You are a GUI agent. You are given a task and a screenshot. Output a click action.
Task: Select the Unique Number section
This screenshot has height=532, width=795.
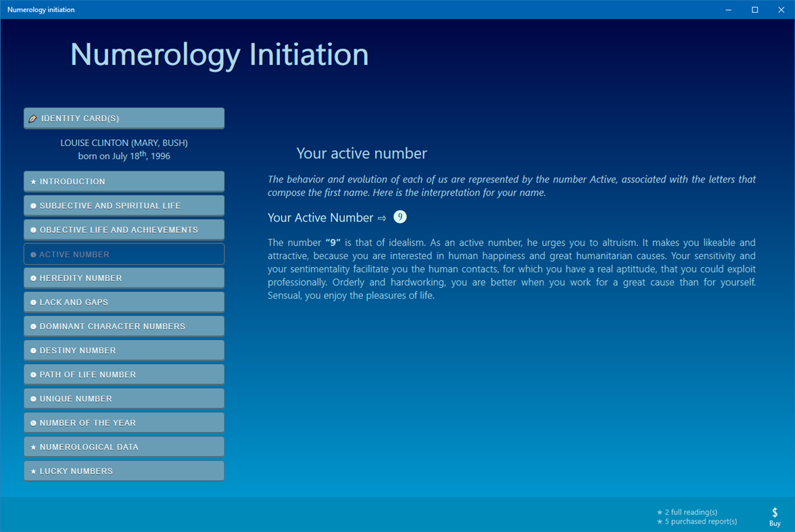point(124,398)
